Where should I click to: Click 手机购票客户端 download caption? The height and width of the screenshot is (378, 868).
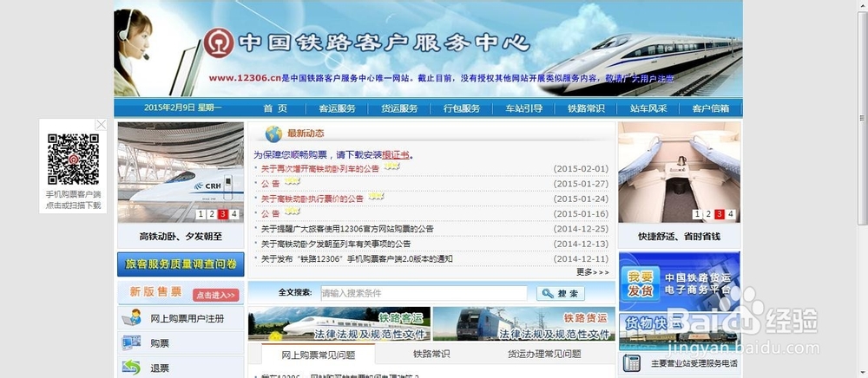[73, 199]
